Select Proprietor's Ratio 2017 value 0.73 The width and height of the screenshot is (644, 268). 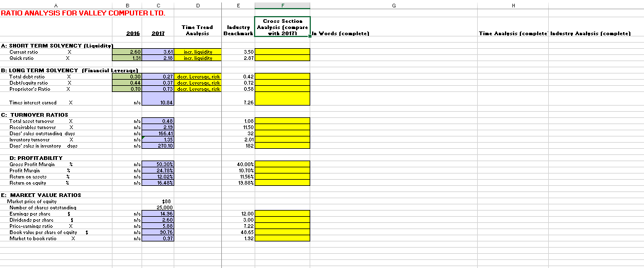point(158,89)
